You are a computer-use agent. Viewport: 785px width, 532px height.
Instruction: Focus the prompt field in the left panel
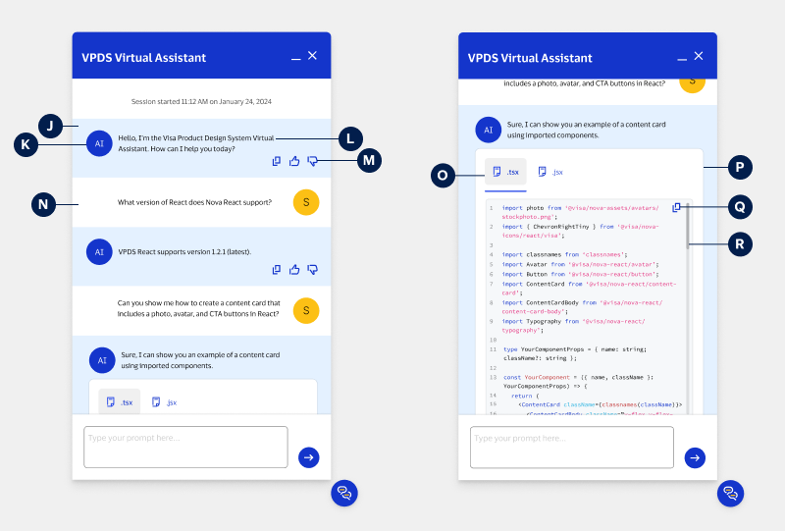[x=185, y=448]
